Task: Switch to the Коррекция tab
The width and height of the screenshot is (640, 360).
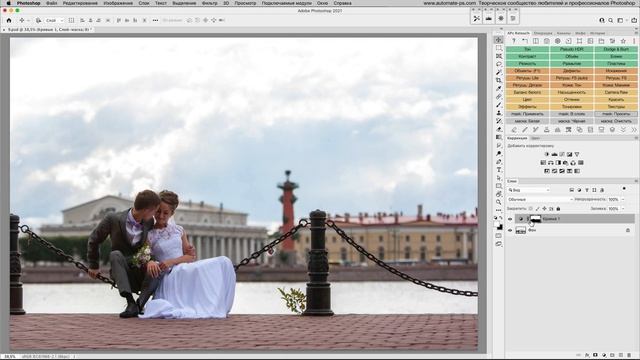Action: [x=517, y=138]
